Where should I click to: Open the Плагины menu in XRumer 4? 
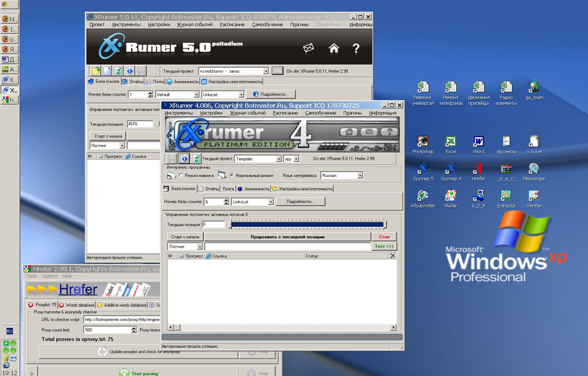click(353, 113)
